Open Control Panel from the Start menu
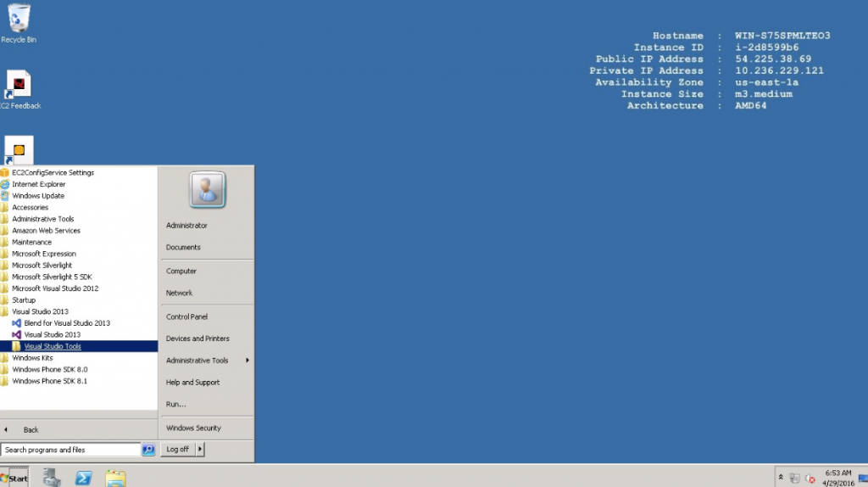Viewport: 868px width, 487px height. coord(186,316)
